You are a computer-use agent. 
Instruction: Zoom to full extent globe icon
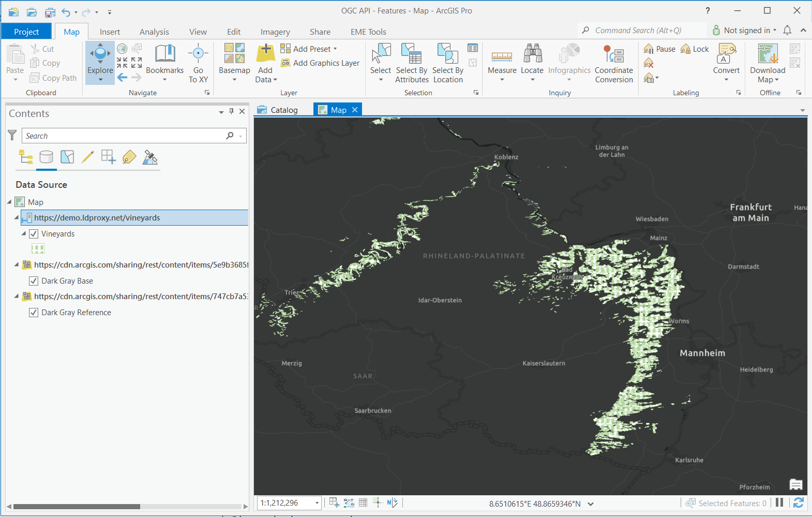pos(122,49)
